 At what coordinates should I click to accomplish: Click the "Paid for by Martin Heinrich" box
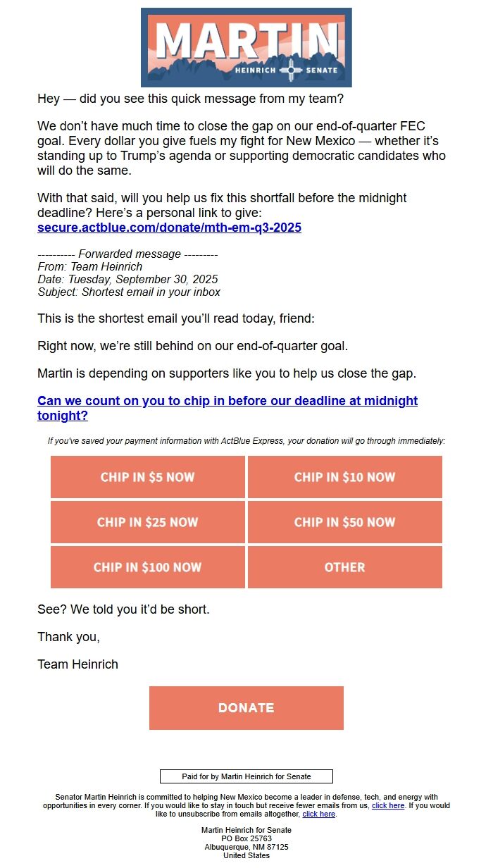click(x=246, y=776)
